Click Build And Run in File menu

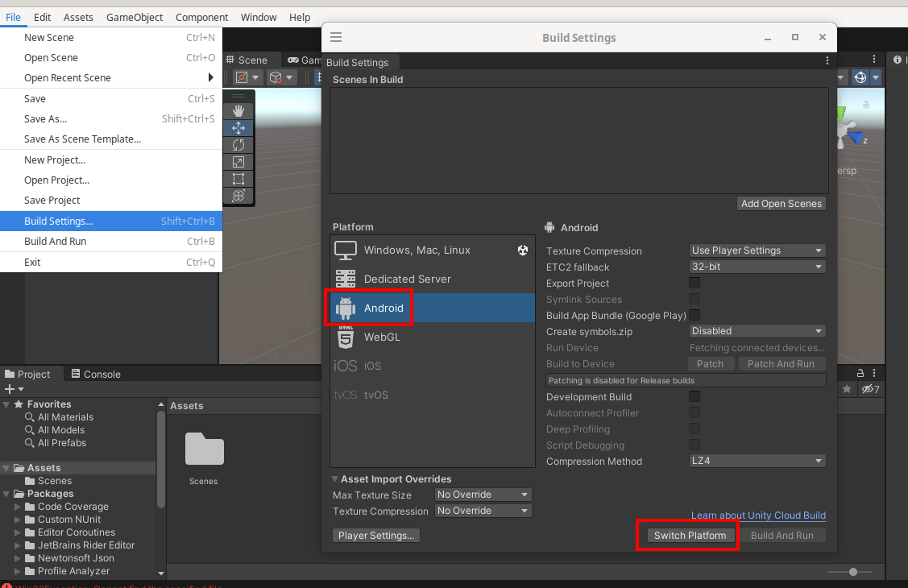pyautogui.click(x=55, y=241)
